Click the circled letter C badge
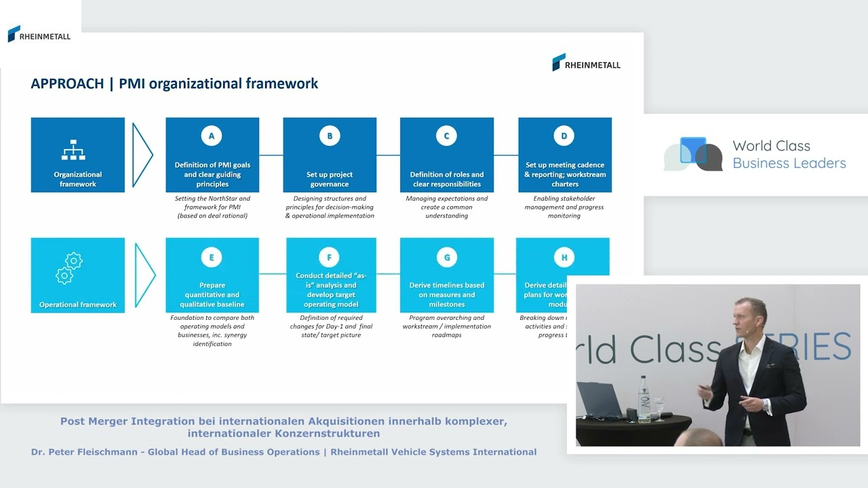The image size is (868, 488). 446,136
